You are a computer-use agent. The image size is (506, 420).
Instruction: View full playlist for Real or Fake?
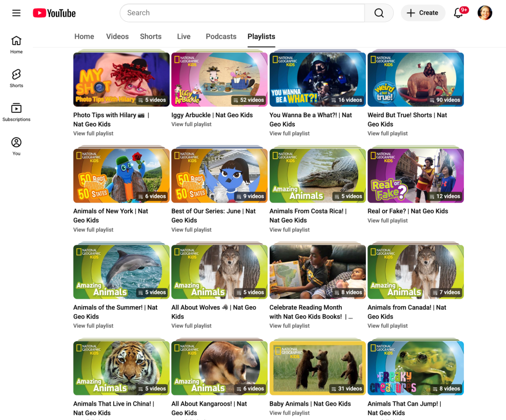(x=387, y=221)
